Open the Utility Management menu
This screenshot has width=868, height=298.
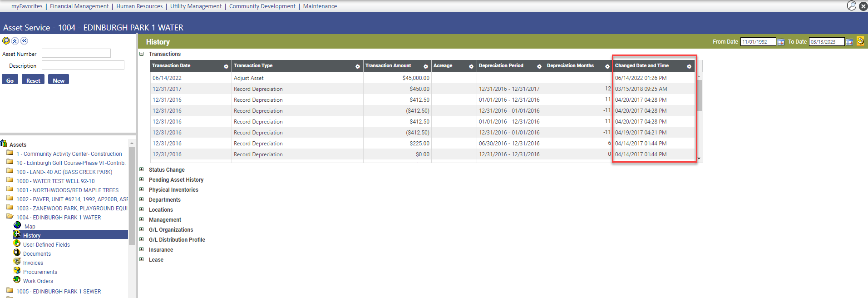click(196, 6)
